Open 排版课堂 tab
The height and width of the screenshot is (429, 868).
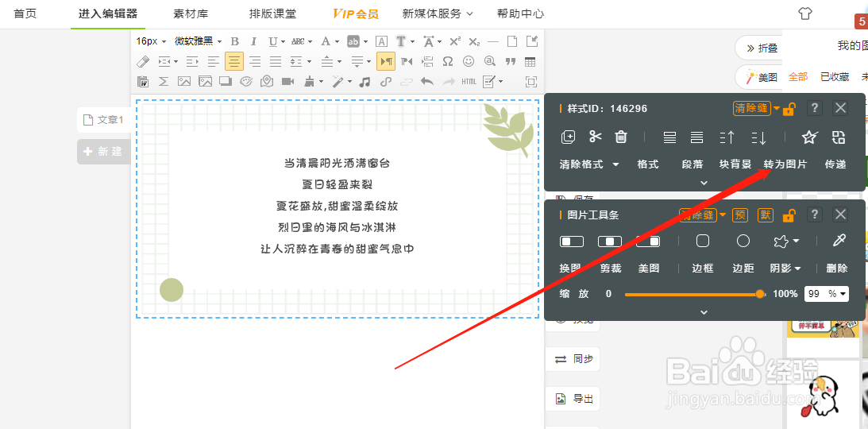(x=272, y=14)
